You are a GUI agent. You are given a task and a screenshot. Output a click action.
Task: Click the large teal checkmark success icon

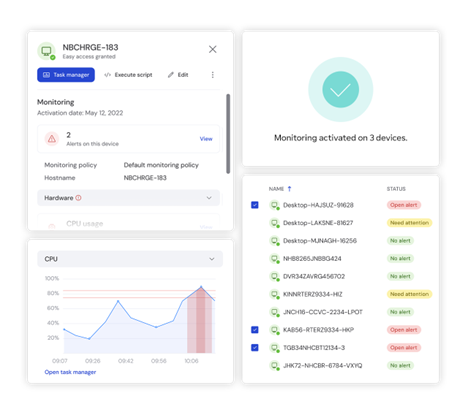(340, 89)
